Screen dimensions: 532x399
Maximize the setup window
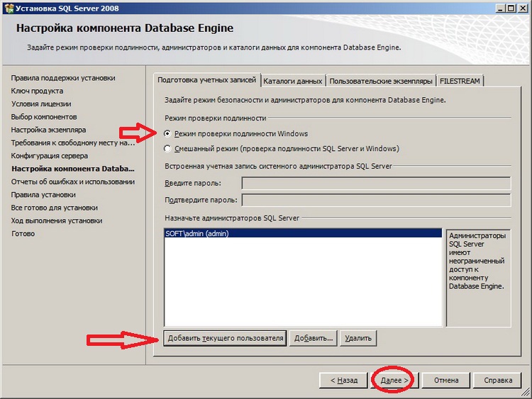click(x=511, y=8)
